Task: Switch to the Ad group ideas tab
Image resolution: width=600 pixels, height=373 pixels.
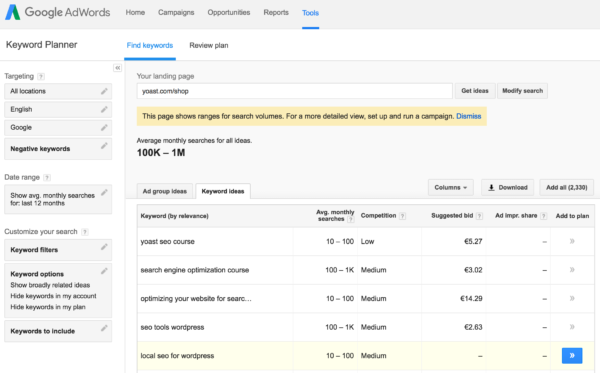Action: pos(165,191)
